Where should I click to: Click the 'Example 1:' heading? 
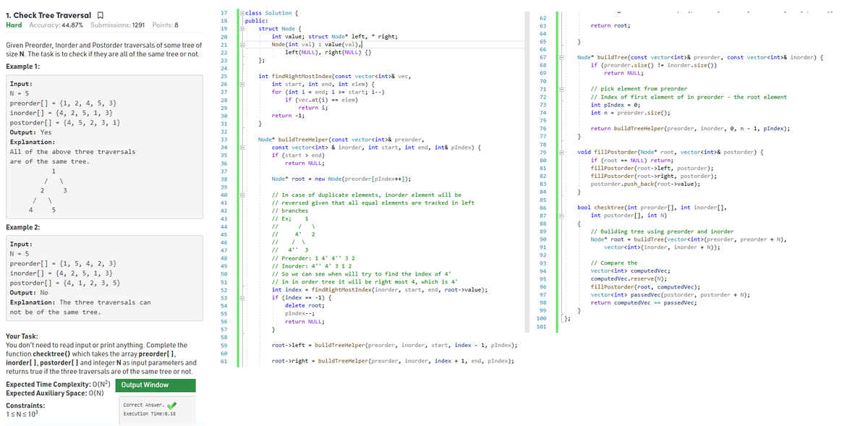tap(22, 66)
